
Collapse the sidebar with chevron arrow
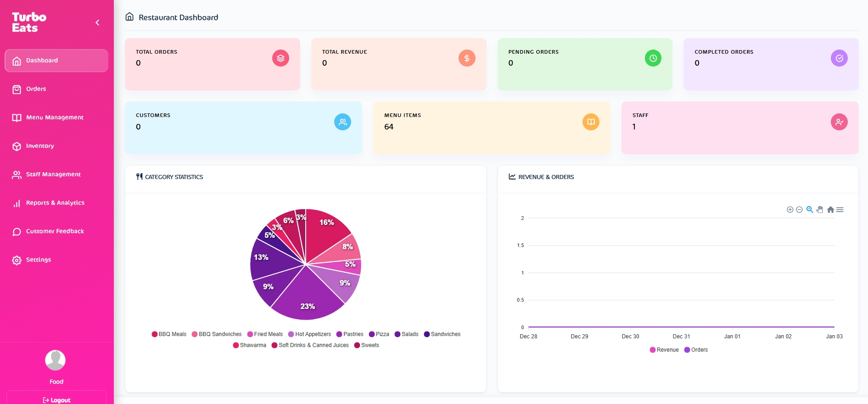point(97,22)
